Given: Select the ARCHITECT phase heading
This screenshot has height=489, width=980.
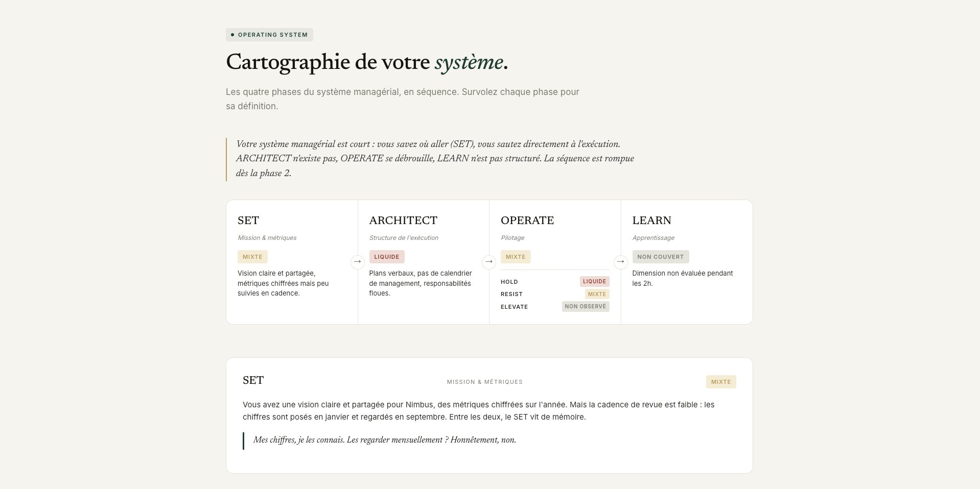Looking at the screenshot, I should [x=403, y=221].
